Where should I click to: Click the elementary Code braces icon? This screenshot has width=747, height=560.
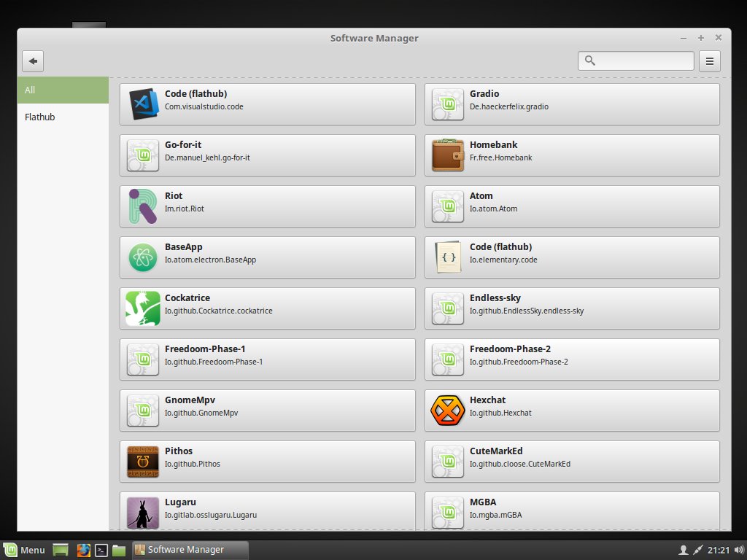tap(448, 257)
